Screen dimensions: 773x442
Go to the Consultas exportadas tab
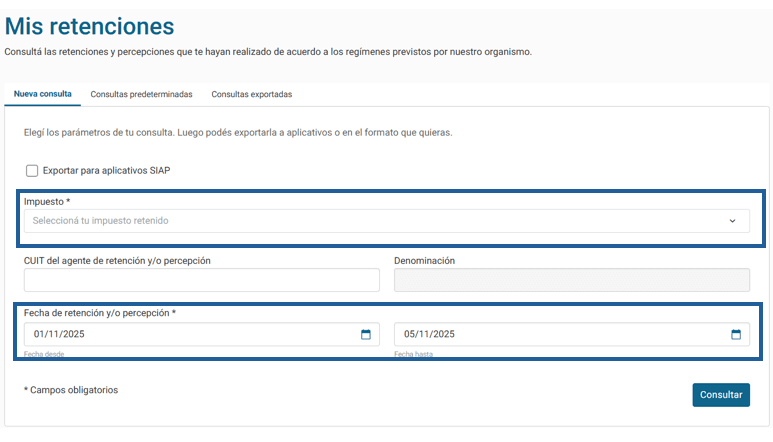(x=251, y=94)
